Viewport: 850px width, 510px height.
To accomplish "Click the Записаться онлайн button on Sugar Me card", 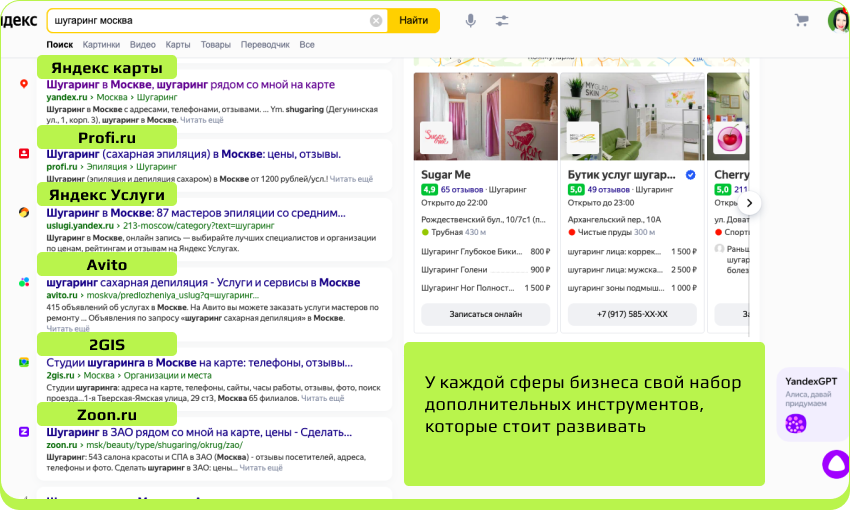I will (x=486, y=314).
